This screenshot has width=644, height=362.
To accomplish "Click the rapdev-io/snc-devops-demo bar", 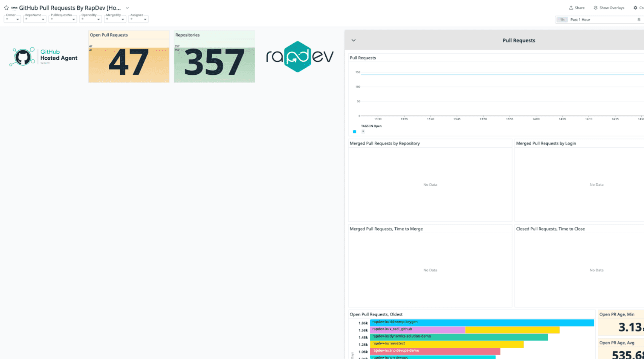I will click(435, 351).
